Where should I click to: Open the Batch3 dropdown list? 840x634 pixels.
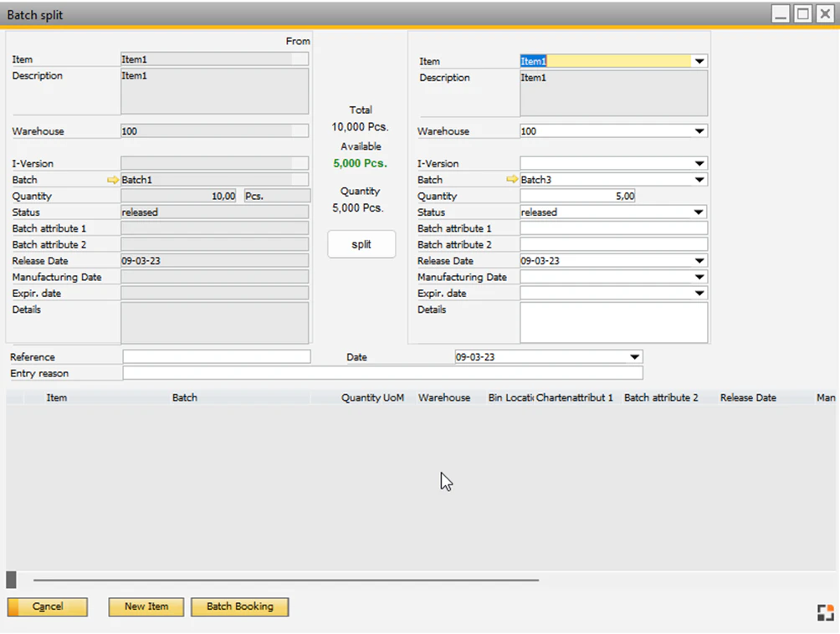[699, 179]
